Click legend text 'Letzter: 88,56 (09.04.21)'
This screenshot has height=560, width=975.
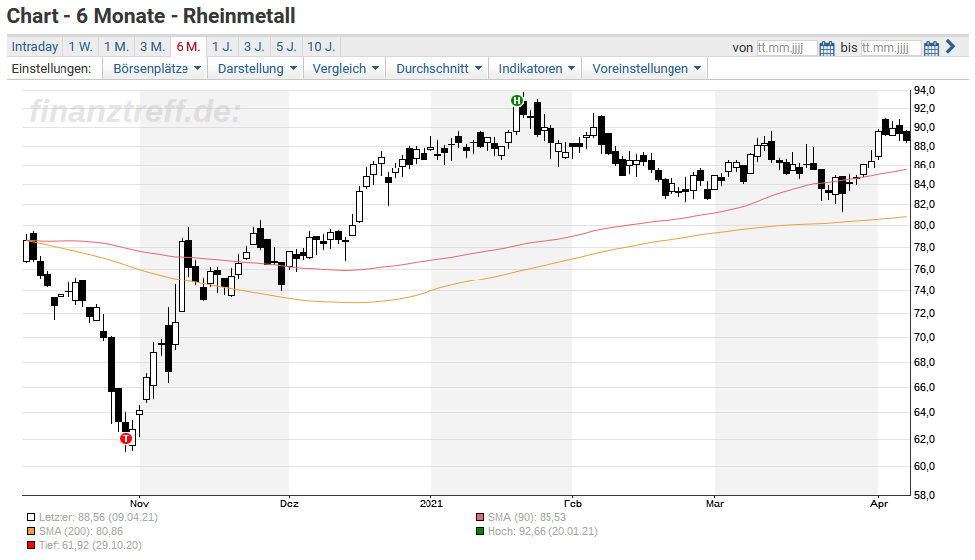97,517
